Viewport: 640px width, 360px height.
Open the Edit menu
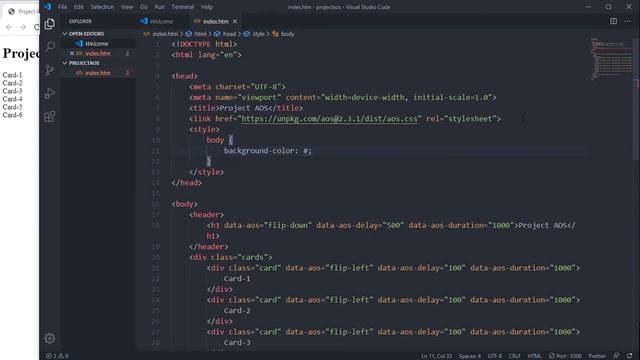click(78, 7)
